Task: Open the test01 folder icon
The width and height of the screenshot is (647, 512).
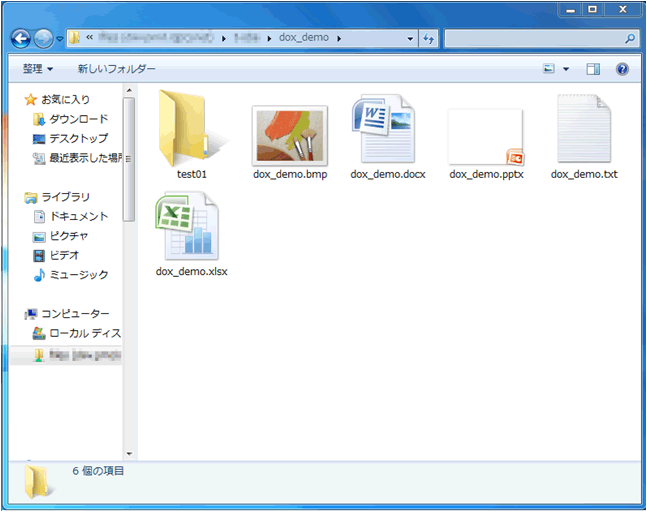Action: [190, 130]
